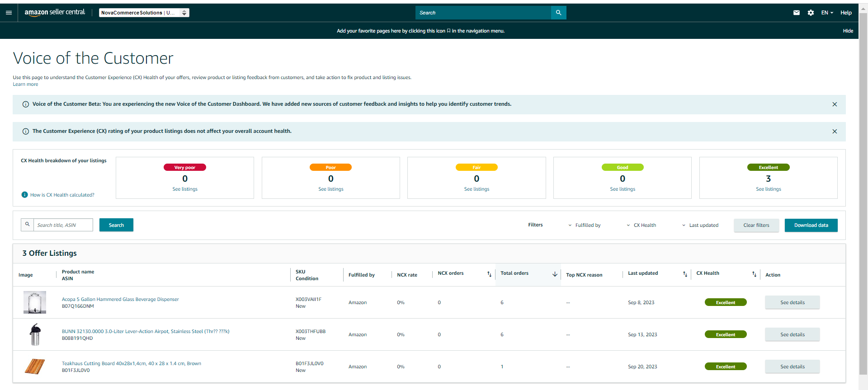
Task: Click the magnifier search button in the top bar
Action: coord(558,13)
